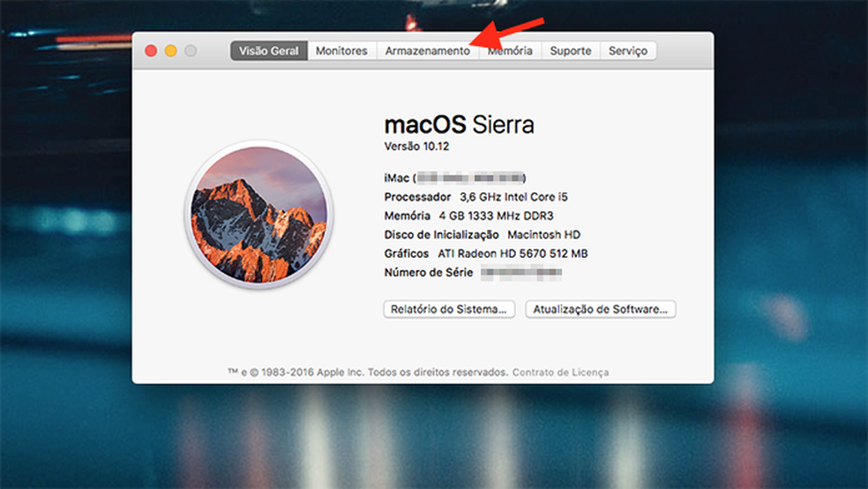
Task: Click the disabled gray zoom button
Action: [x=191, y=51]
